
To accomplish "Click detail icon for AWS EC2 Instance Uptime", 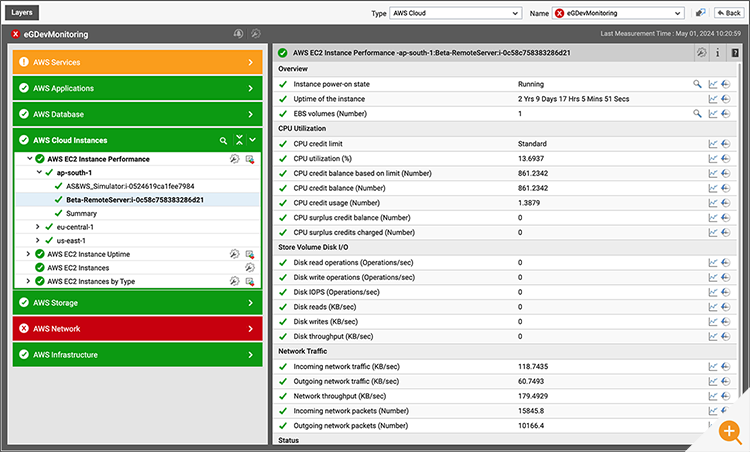I will [x=250, y=254].
